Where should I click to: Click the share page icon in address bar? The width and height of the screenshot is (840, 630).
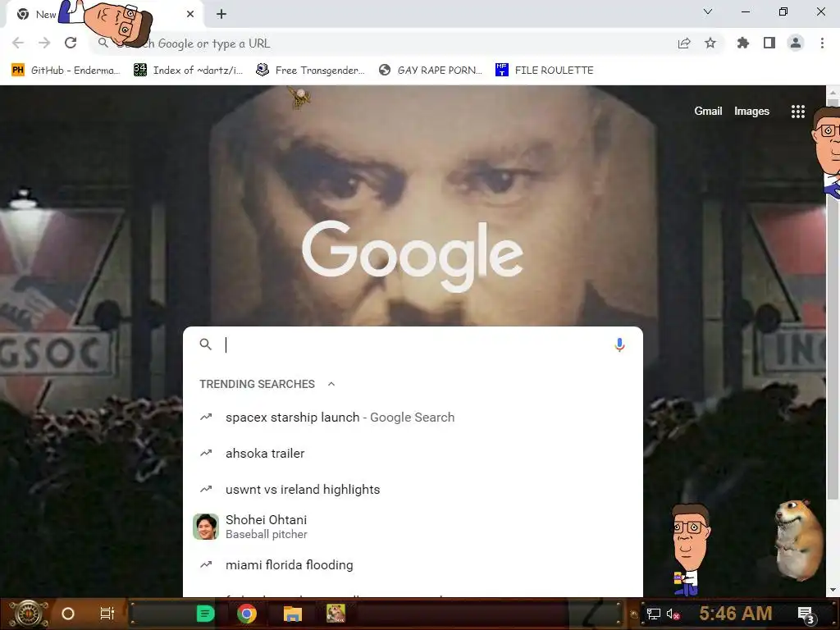[x=684, y=43]
